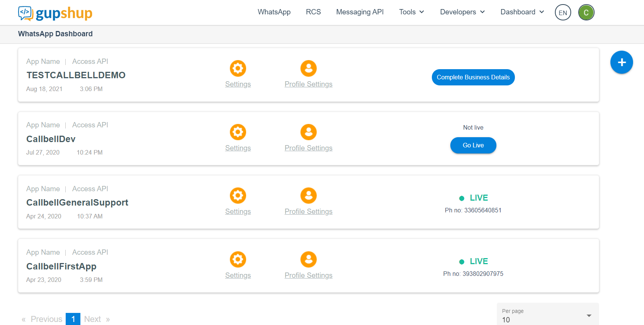Click Access API for TESTCALLBELLDEMO

coord(90,62)
